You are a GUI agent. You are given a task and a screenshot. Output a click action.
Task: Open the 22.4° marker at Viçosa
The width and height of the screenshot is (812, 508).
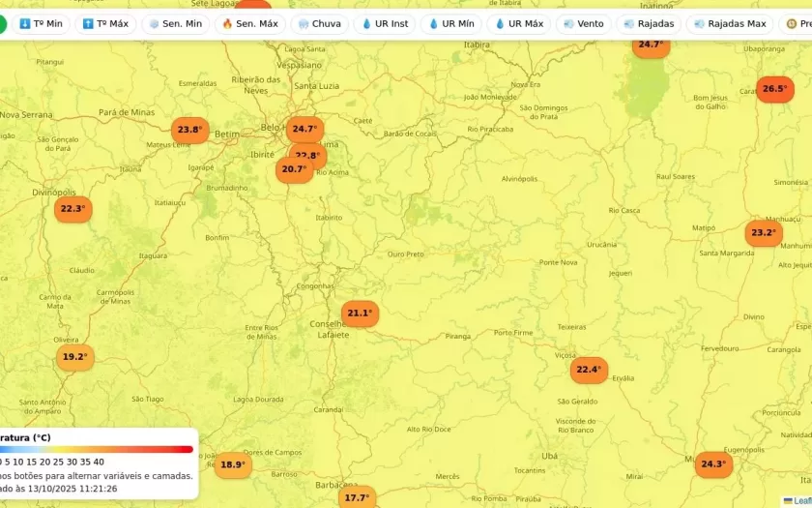pos(589,370)
